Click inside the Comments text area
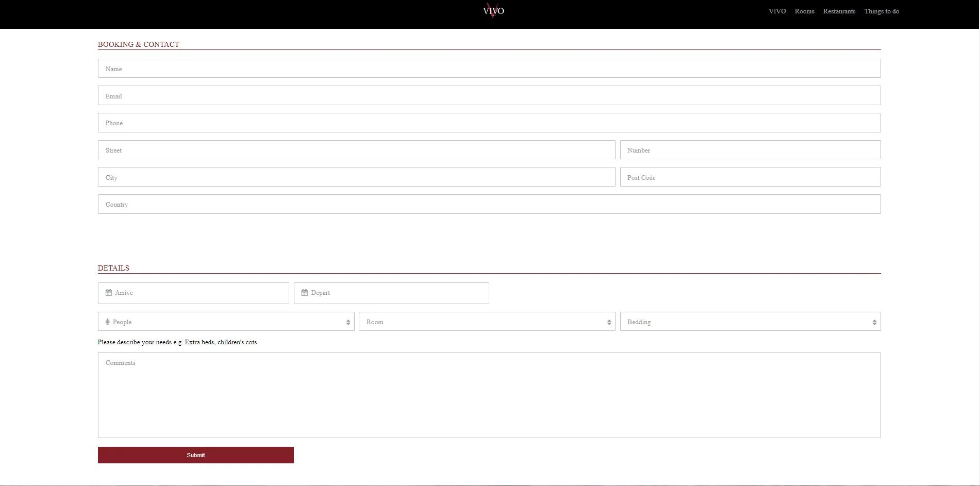This screenshot has width=980, height=486. (489, 394)
